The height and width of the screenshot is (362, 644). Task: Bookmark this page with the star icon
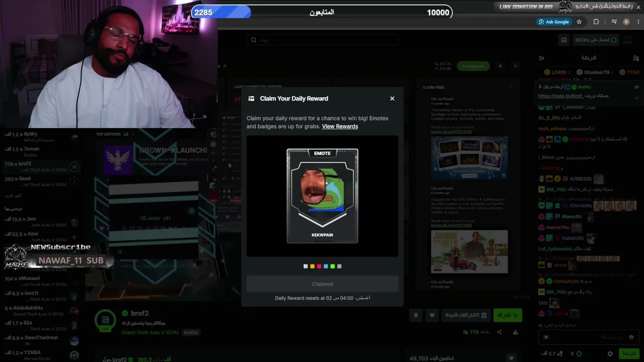click(579, 22)
